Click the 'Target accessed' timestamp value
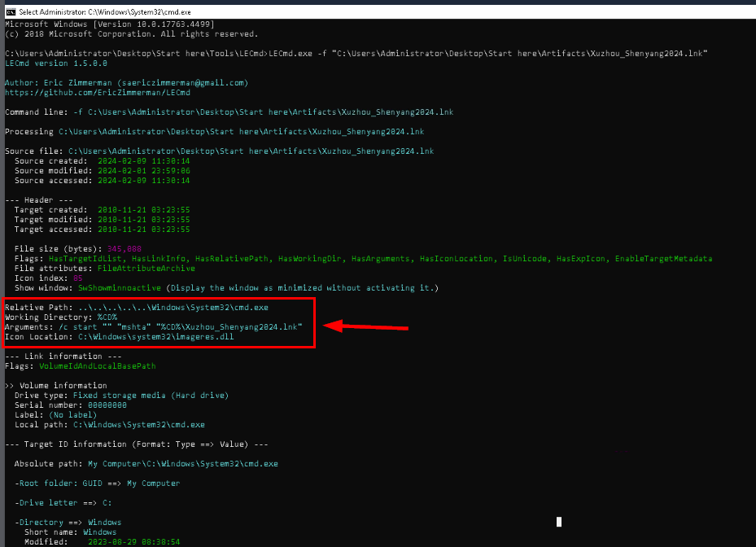 click(144, 229)
